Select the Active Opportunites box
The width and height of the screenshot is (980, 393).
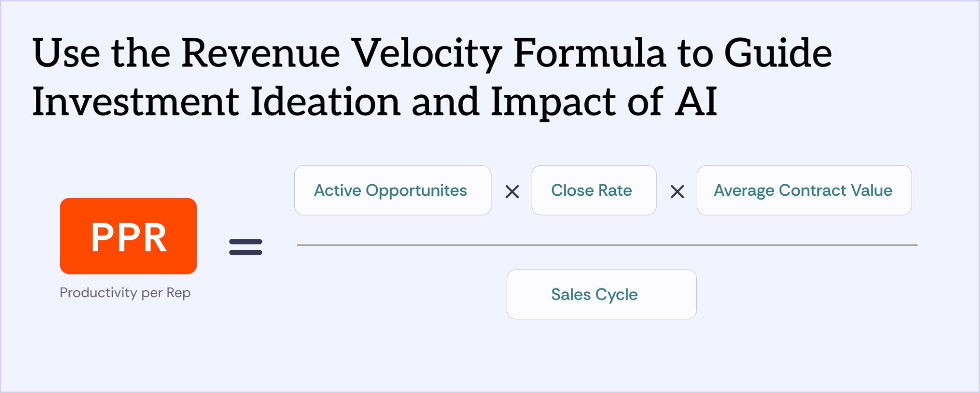pos(393,190)
